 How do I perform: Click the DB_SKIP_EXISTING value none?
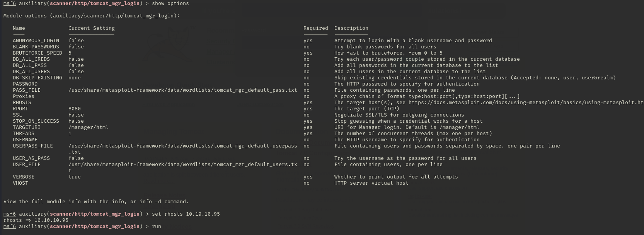75,78
